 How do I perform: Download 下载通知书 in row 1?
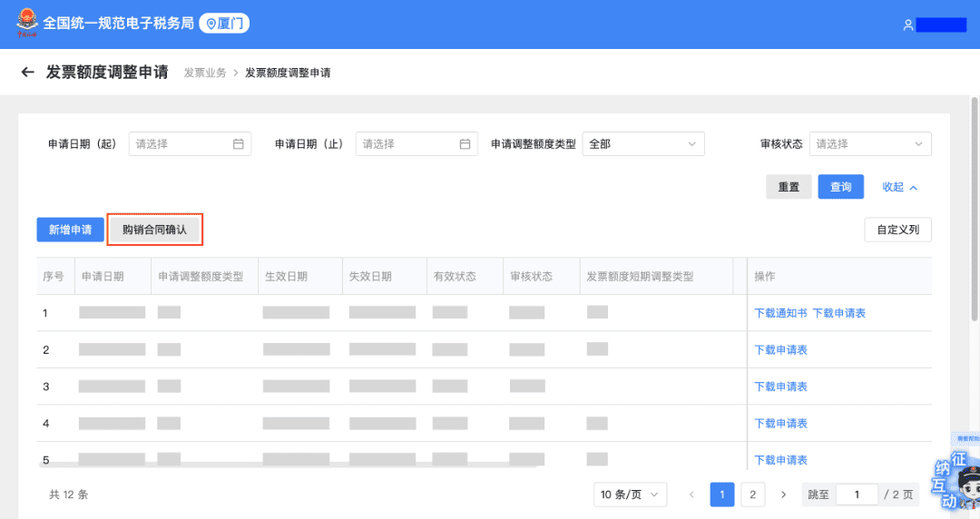click(780, 313)
